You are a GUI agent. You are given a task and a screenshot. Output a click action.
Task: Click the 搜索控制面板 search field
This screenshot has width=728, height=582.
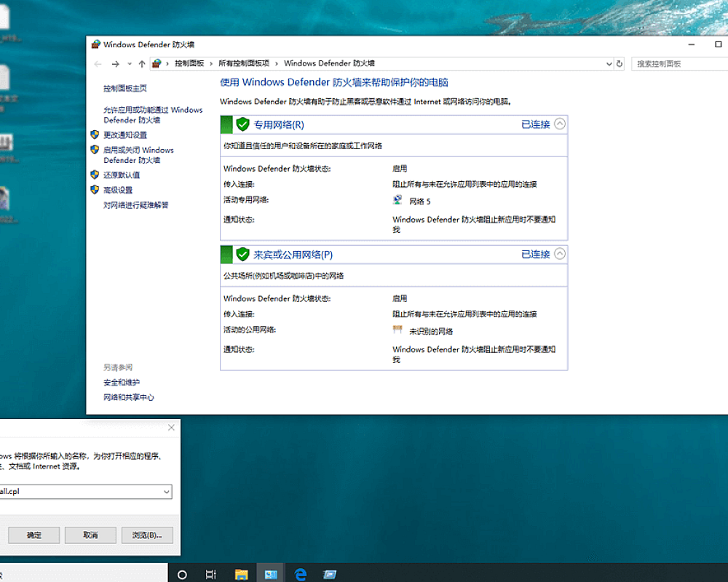677,64
